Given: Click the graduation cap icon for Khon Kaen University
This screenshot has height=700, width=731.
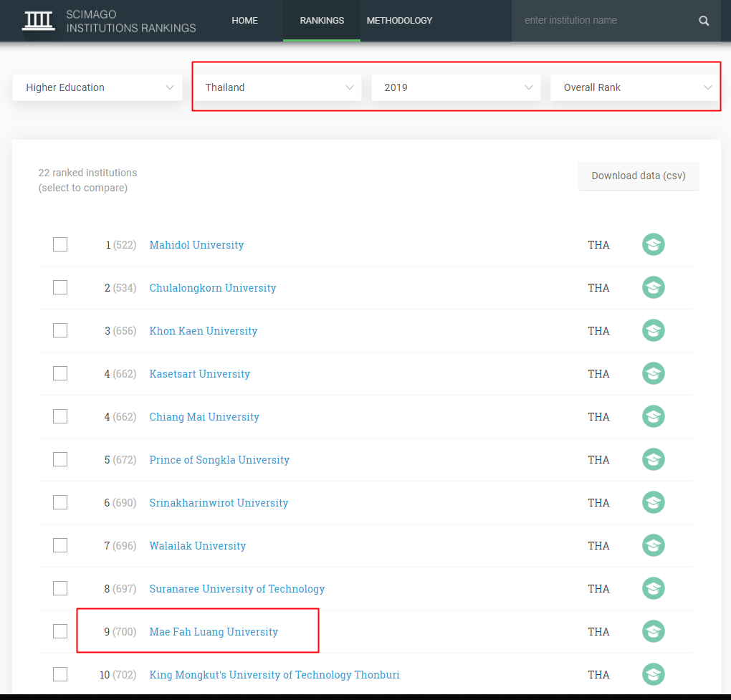Looking at the screenshot, I should tap(653, 330).
